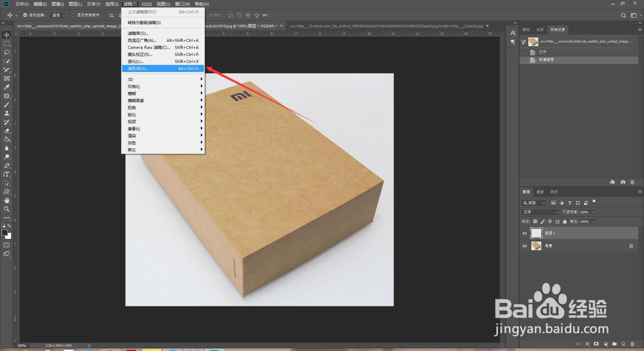
Task: Switch to 通道 Channels tab
Action: tap(540, 192)
